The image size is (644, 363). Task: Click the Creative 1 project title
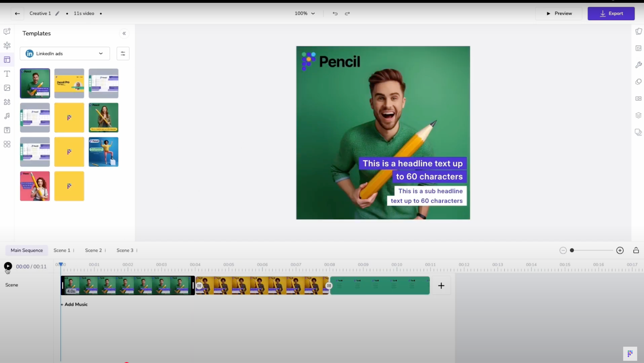40,13
